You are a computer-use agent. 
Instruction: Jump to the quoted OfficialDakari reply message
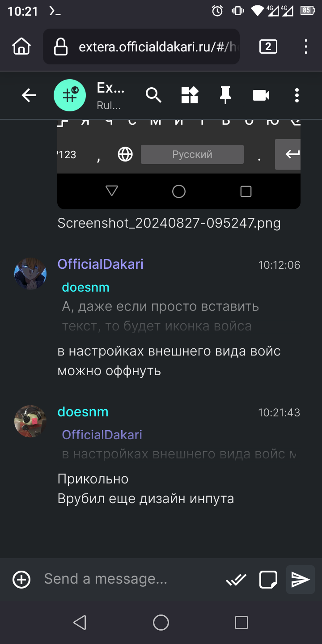point(179,445)
